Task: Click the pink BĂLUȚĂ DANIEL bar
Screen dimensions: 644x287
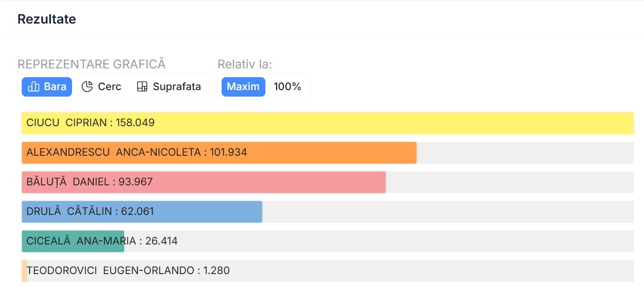Action: pos(277,182)
